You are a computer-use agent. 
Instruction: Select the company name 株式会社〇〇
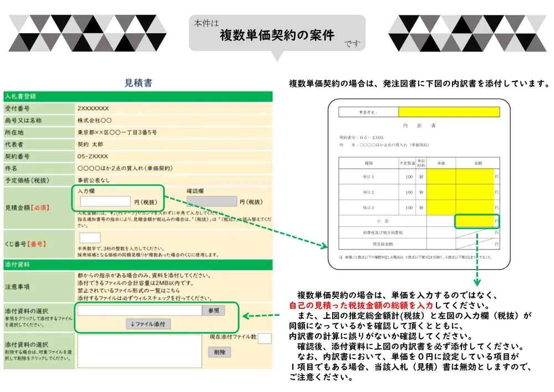coord(95,120)
